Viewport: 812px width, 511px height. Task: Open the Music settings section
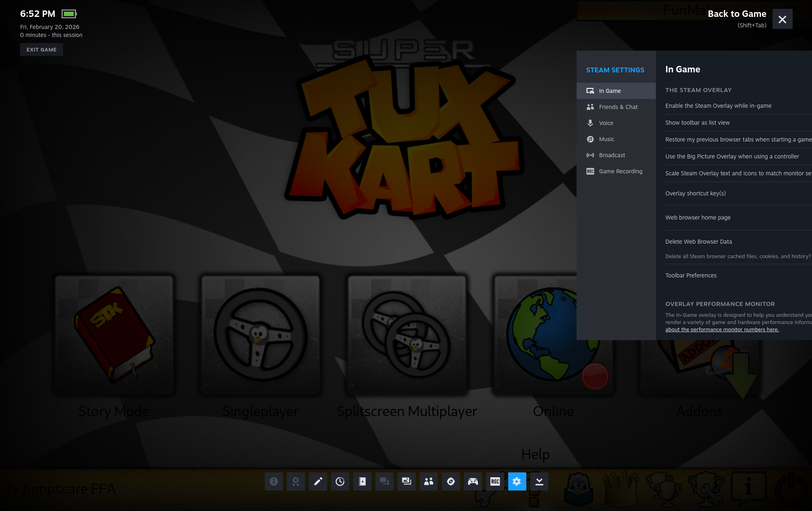pos(606,139)
